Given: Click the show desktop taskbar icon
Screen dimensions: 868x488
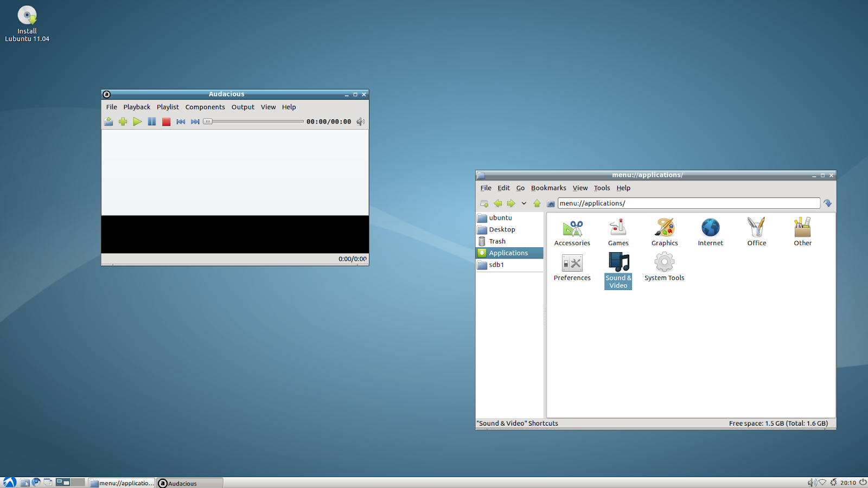Looking at the screenshot, I should pos(48,483).
